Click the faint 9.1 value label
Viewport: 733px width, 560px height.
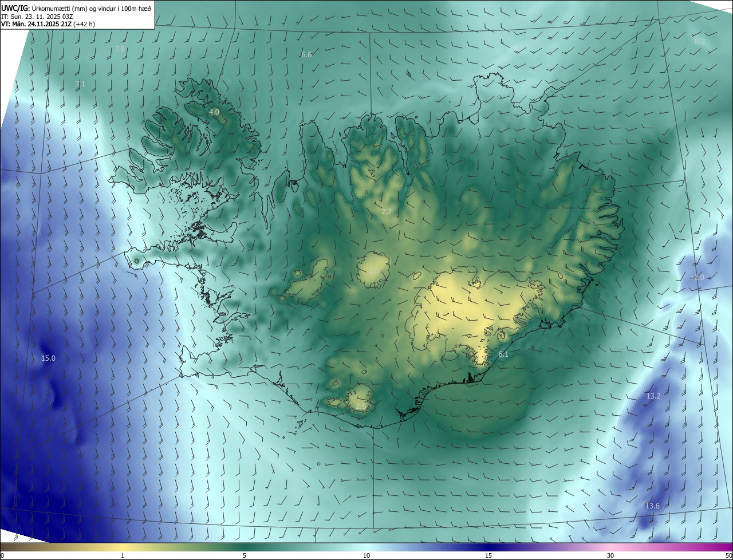click(515, 48)
